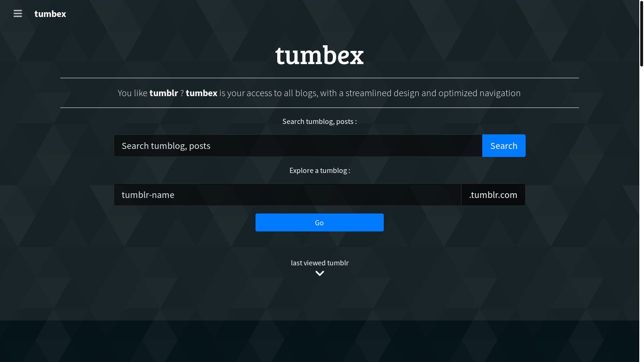
Task: Click the blue Go button
Action: [320, 222]
